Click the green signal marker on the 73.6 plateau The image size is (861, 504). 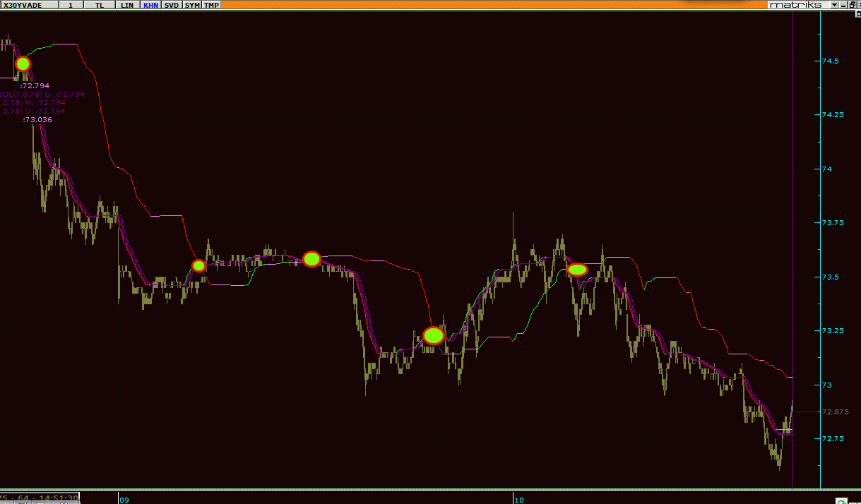311,259
